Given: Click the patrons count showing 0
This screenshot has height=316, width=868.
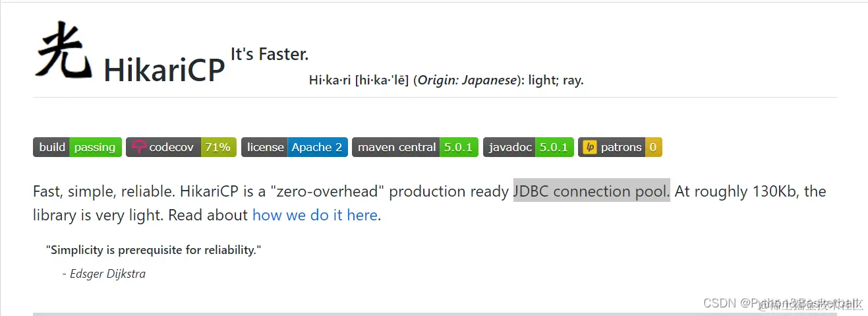Looking at the screenshot, I should click(653, 147).
